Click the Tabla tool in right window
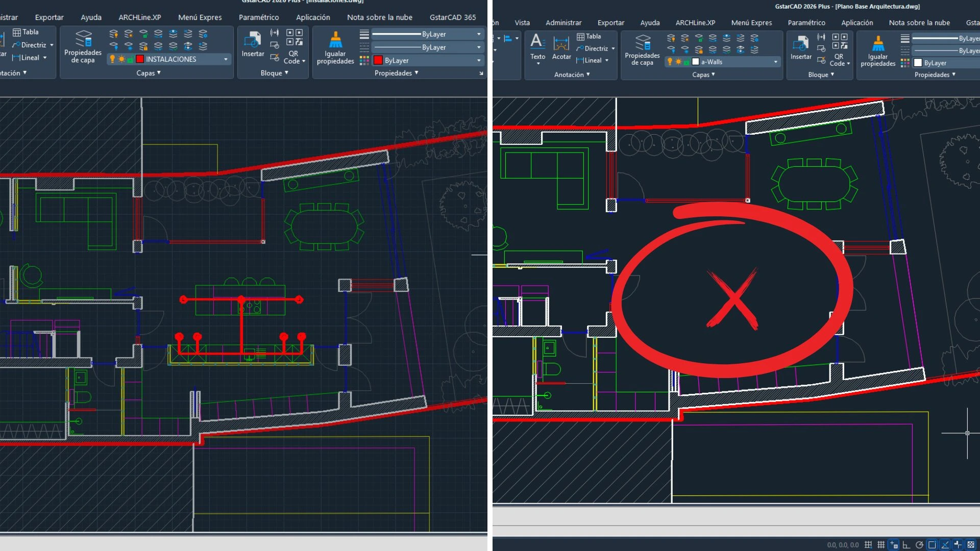The image size is (980, 551). [x=589, y=37]
